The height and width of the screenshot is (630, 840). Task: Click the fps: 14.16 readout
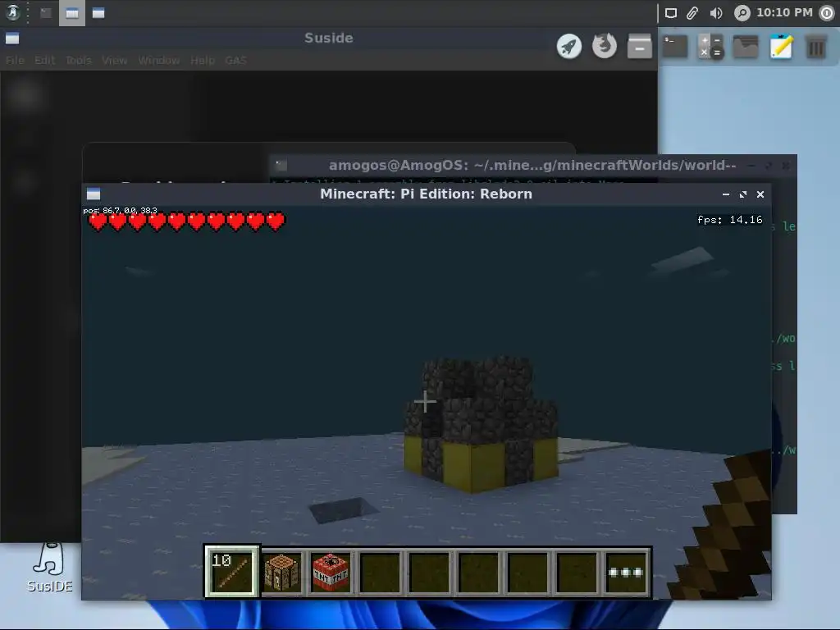pos(729,220)
